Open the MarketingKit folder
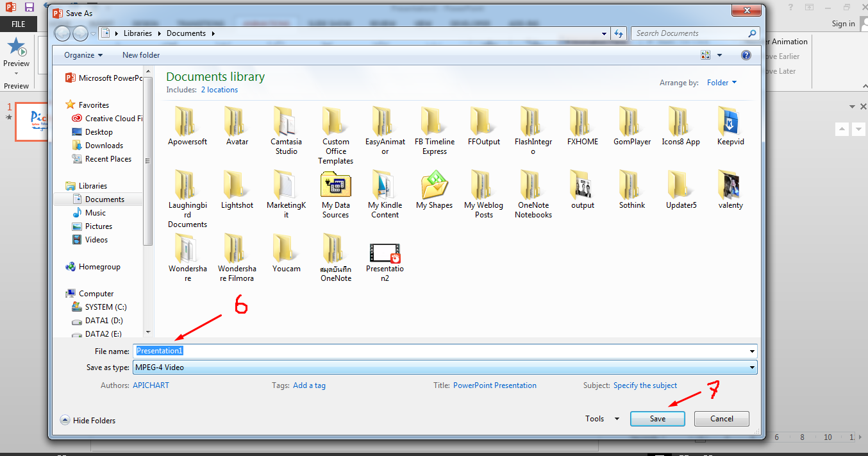Viewport: 868px width, 456px height. [286, 195]
